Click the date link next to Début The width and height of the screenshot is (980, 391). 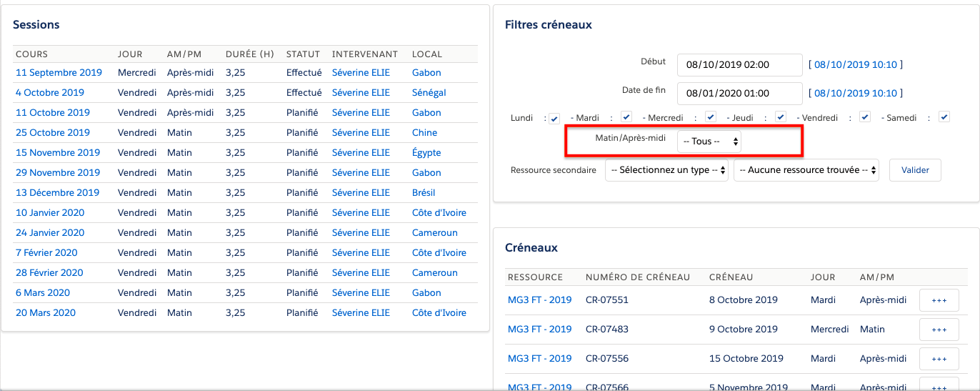coord(855,64)
